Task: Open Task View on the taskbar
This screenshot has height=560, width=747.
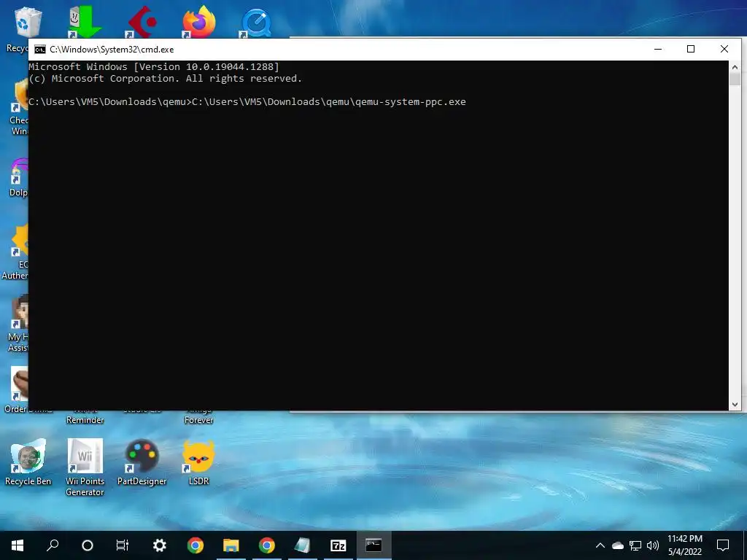Action: (x=123, y=545)
